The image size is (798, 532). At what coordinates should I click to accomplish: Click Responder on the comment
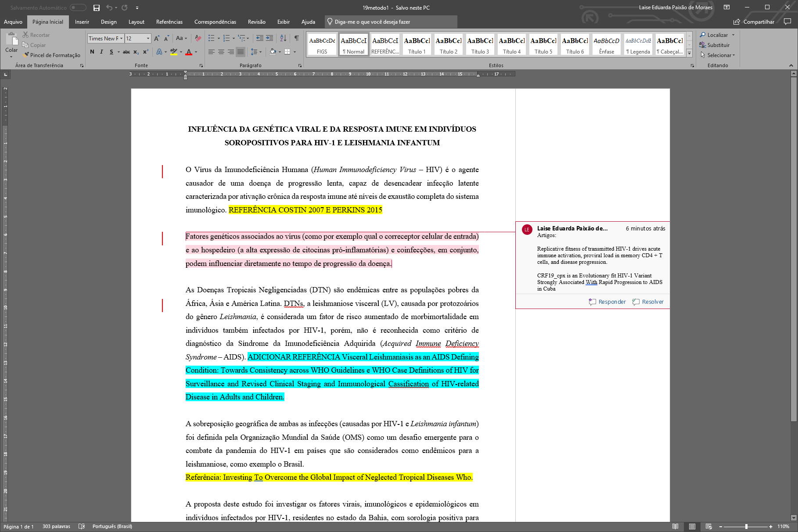607,302
